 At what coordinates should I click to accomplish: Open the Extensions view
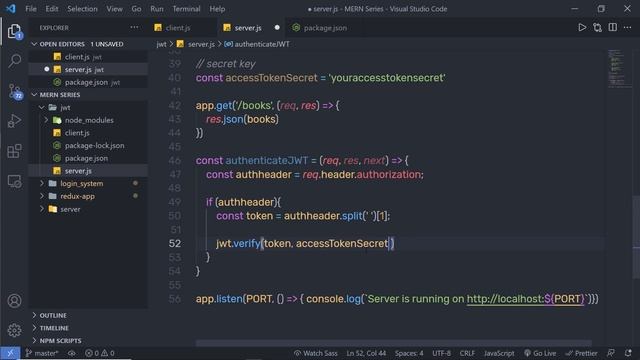[x=14, y=151]
